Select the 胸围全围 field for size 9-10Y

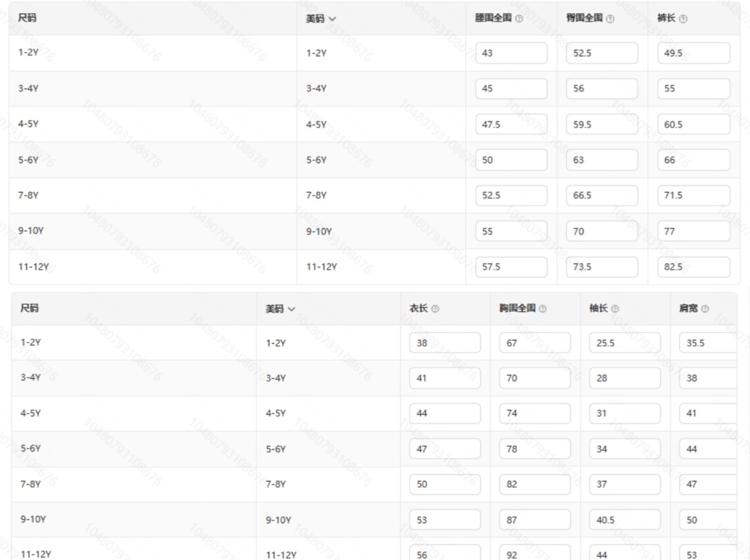click(535, 520)
